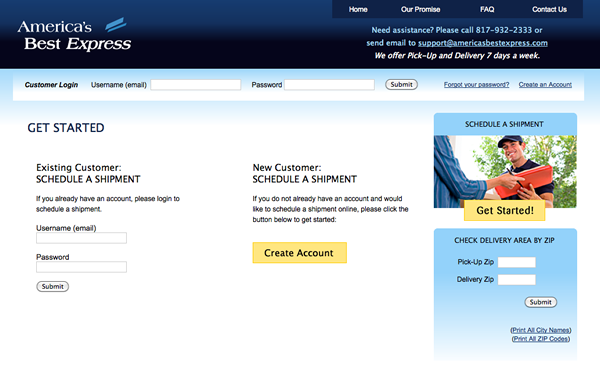
Task: Click the support@americasbestexpress.com email link
Action: tap(483, 43)
